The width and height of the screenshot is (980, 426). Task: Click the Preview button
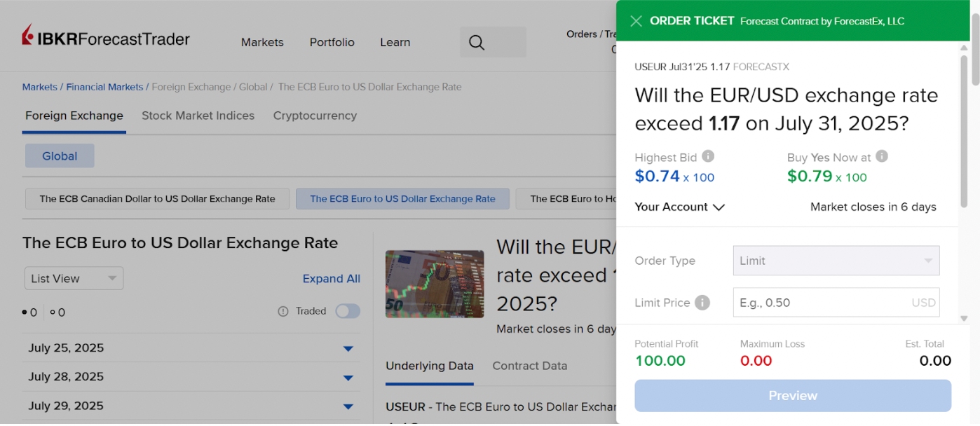click(793, 396)
